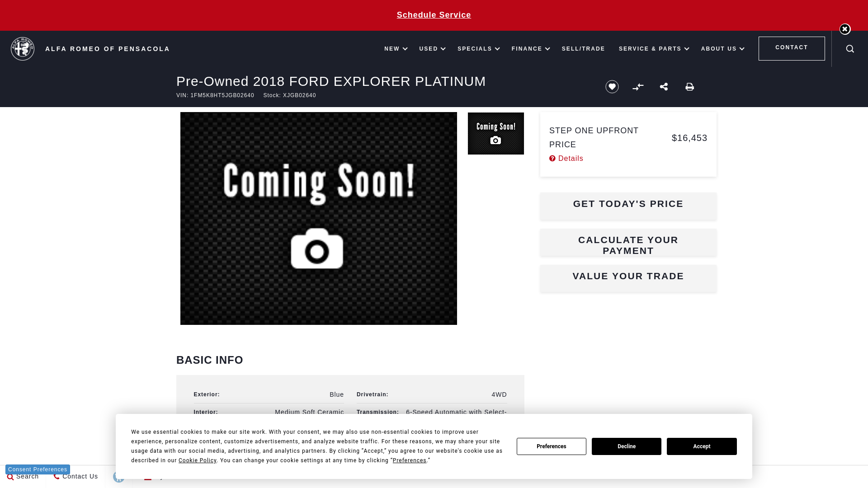This screenshot has height=488, width=868.
Task: Click GET TODAY'S PRICE button
Action: tap(628, 206)
